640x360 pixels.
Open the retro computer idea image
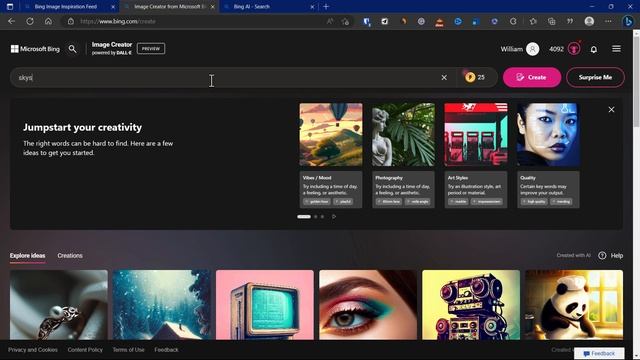(x=265, y=304)
